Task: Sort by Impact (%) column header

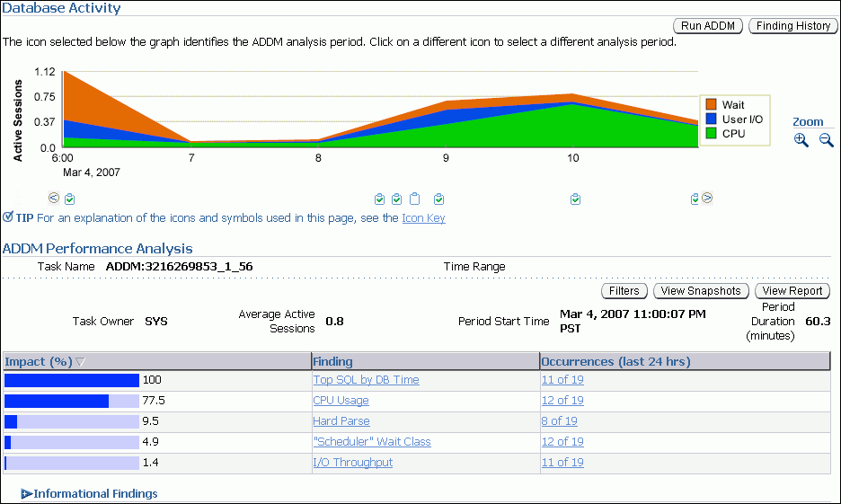Action: pyautogui.click(x=39, y=361)
